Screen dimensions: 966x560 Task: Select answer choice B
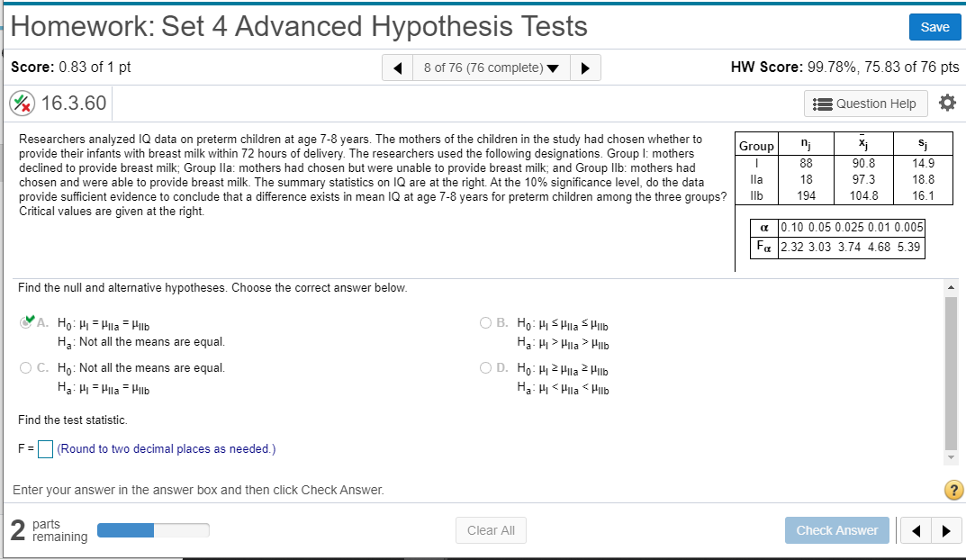coord(485,322)
